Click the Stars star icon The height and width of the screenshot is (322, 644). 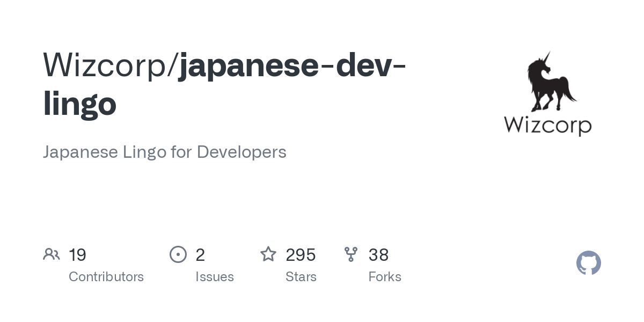(268, 254)
